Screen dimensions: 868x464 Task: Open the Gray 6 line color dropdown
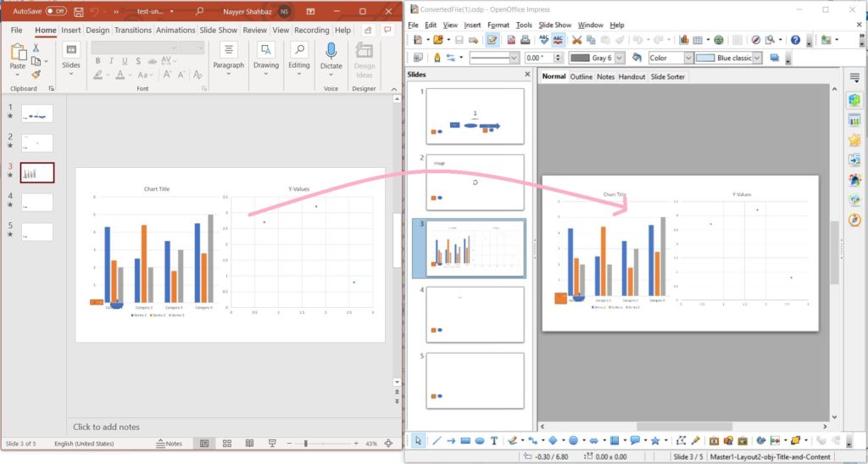(619, 58)
